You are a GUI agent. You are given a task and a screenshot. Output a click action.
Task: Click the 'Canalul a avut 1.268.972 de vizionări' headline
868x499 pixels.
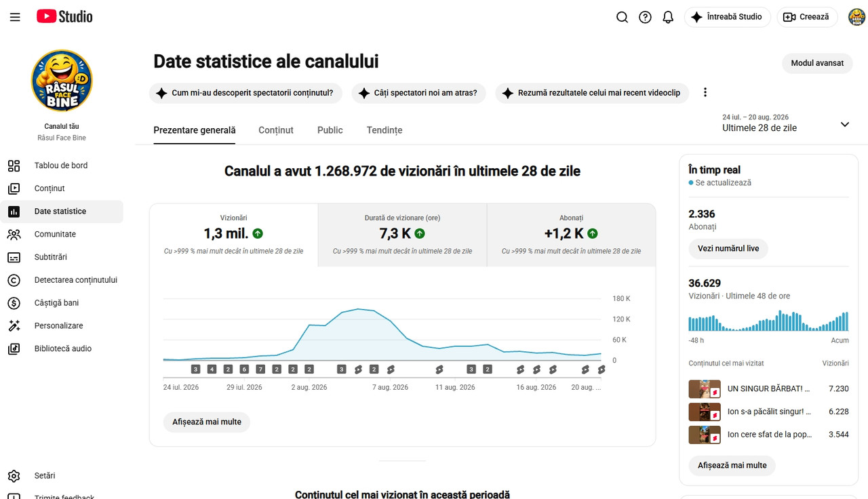click(402, 172)
